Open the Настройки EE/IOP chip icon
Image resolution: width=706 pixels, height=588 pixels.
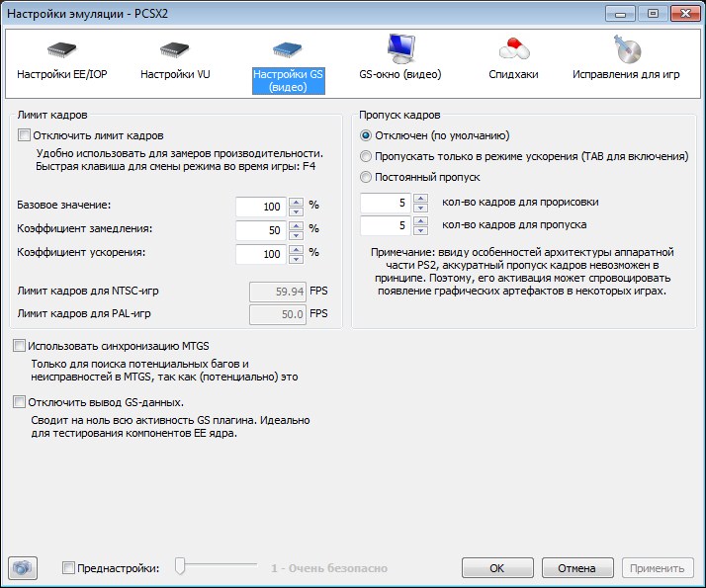pos(62,49)
